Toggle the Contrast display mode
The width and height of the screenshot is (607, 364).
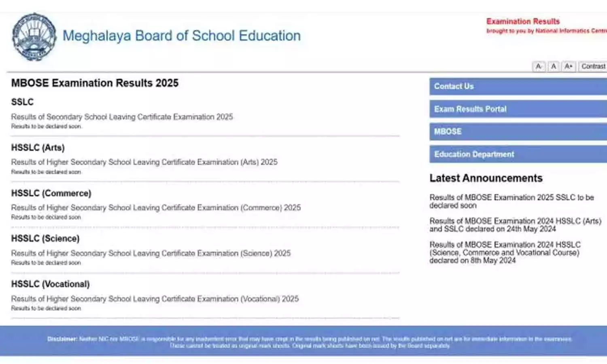(x=592, y=66)
